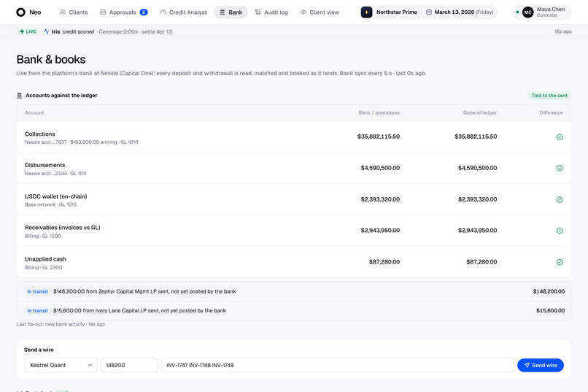Click the $148,200.00 in-transit amount at right
The image size is (588, 392).
549,291
